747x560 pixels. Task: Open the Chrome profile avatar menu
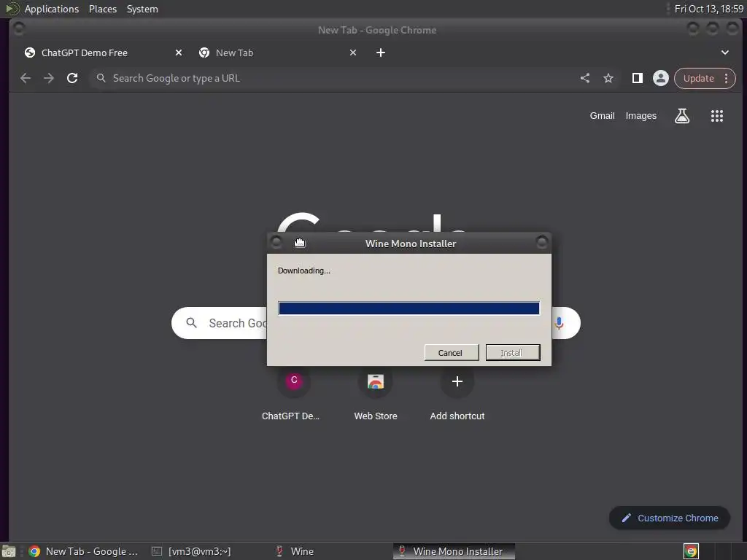pyautogui.click(x=661, y=78)
